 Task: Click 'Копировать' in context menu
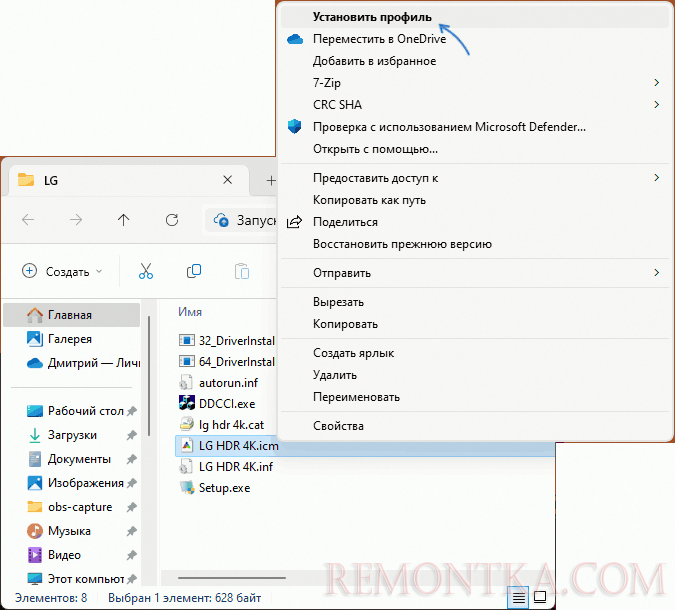point(475,324)
